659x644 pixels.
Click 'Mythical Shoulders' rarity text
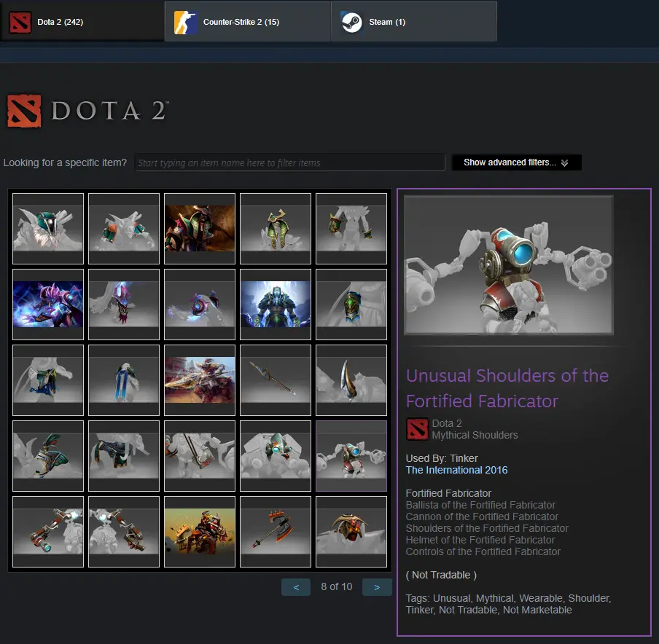click(x=475, y=435)
